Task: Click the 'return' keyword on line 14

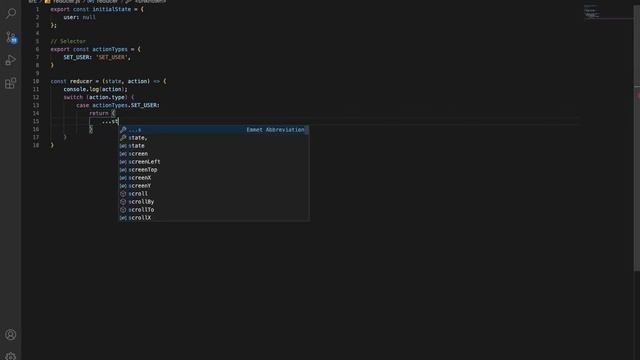Action: click(x=99, y=113)
